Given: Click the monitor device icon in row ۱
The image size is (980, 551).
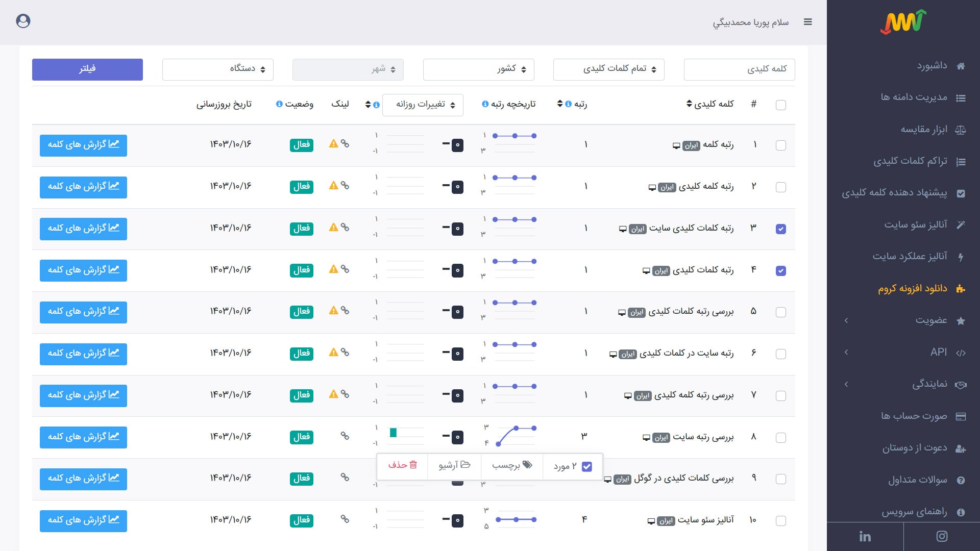Looking at the screenshot, I should (676, 146).
